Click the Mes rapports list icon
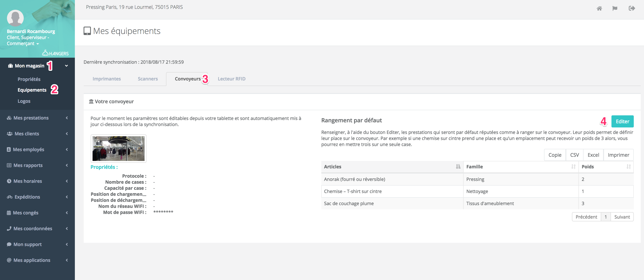The width and height of the screenshot is (644, 280). point(9,165)
